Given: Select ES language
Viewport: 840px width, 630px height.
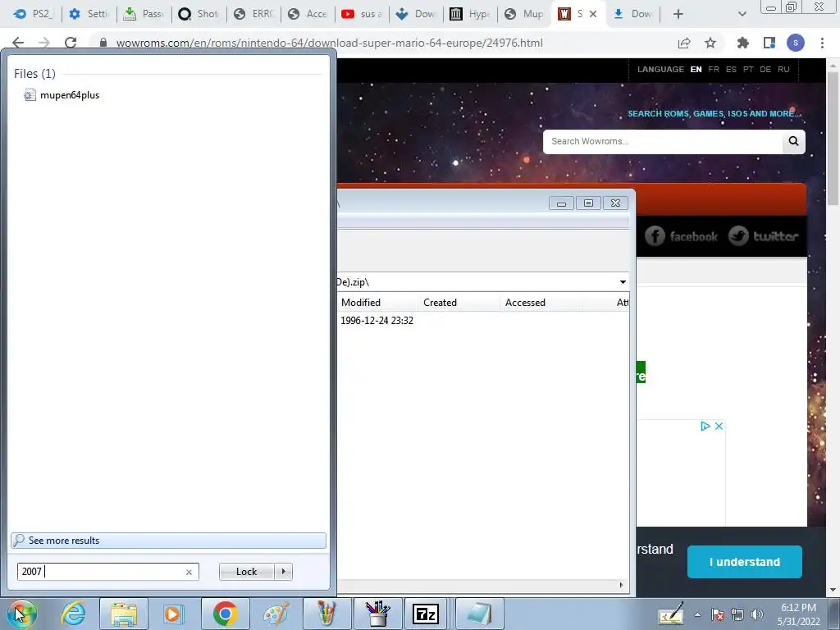Looking at the screenshot, I should pos(731,69).
